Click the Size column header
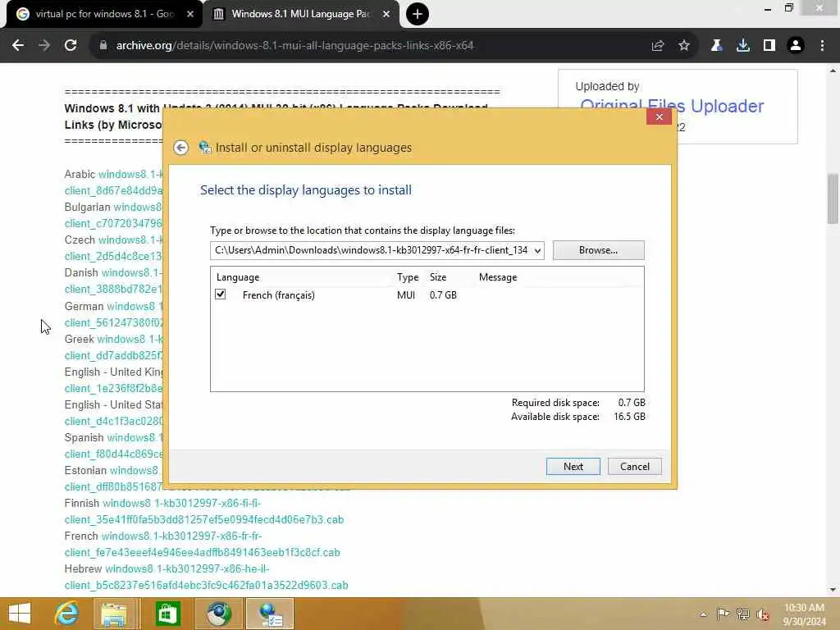This screenshot has height=630, width=840. [x=438, y=277]
